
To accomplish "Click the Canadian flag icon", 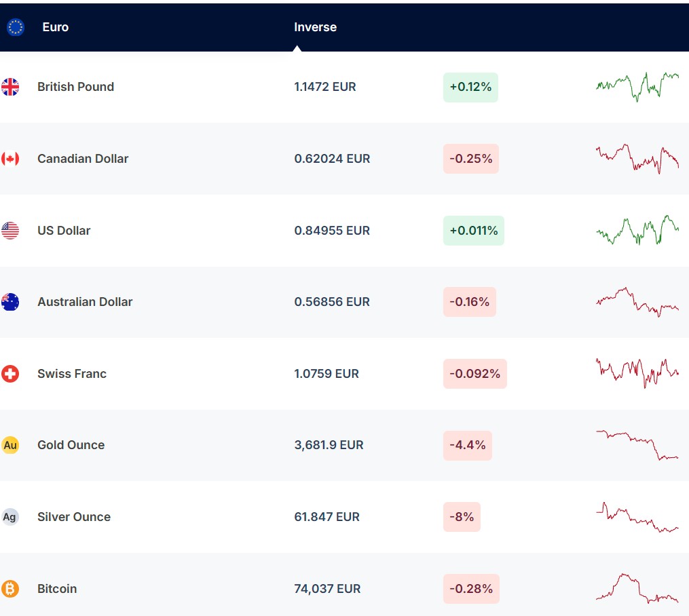I will (x=10, y=159).
